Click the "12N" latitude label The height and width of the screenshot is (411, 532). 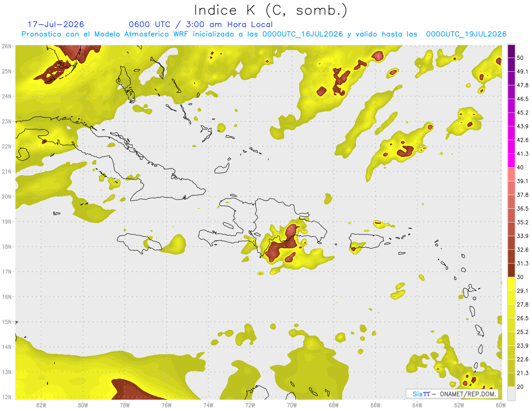[x=7, y=397]
